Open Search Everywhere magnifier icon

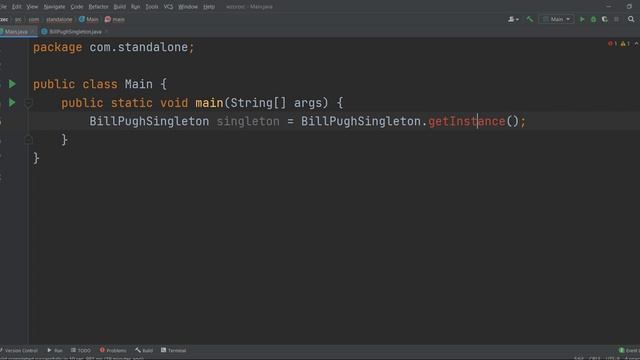pos(631,19)
